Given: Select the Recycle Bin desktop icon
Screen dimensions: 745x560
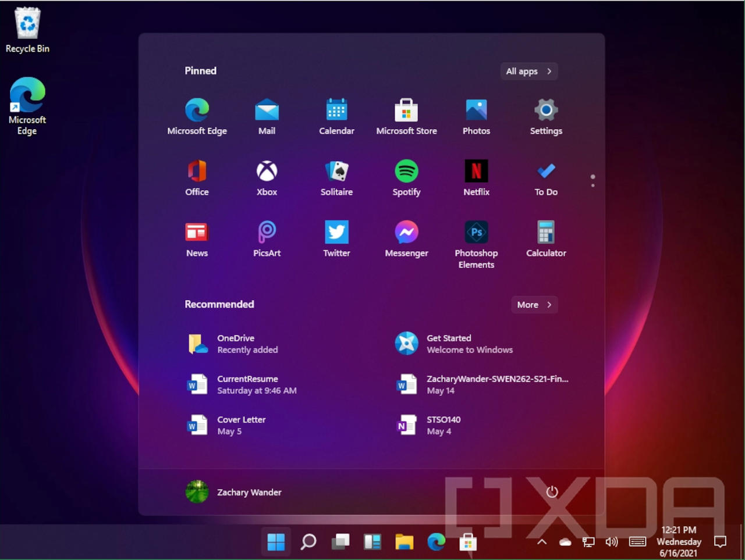Looking at the screenshot, I should [27, 30].
